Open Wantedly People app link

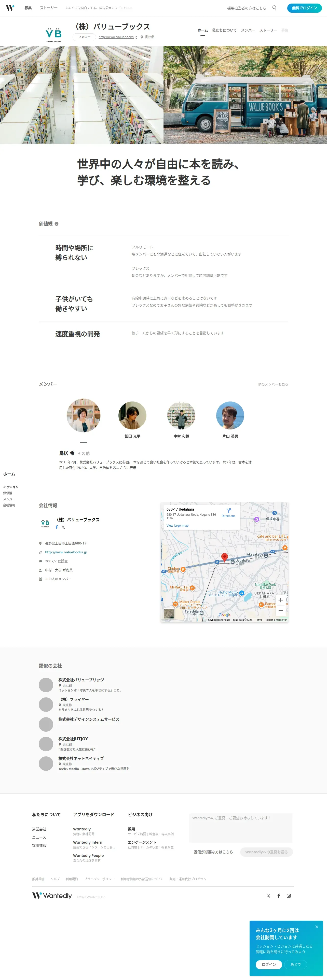(x=88, y=855)
